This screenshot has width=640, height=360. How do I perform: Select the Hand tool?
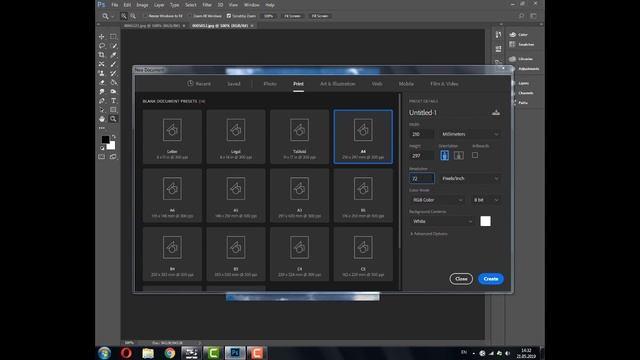click(102, 119)
